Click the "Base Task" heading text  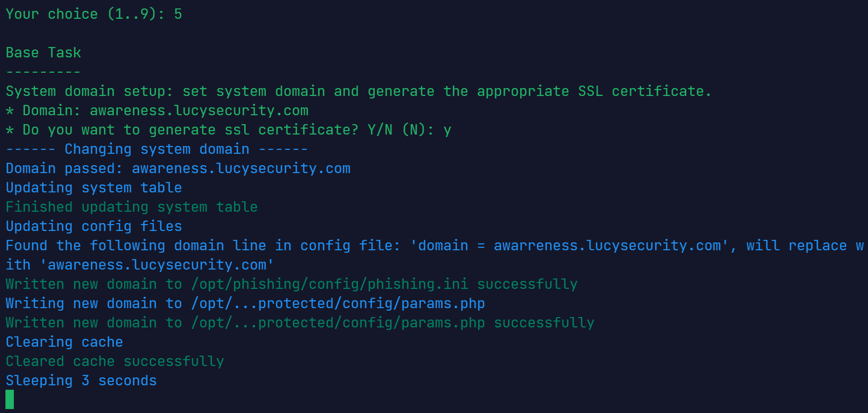44,52
